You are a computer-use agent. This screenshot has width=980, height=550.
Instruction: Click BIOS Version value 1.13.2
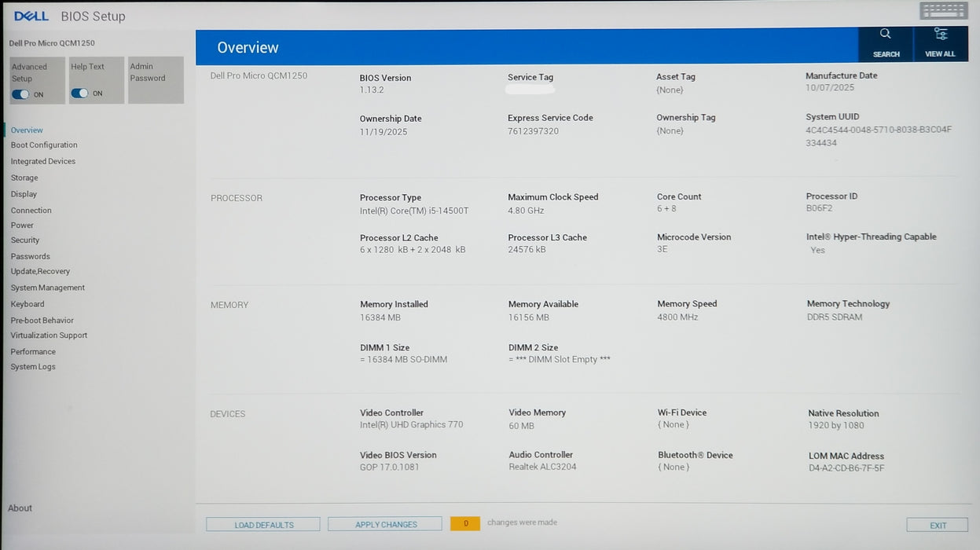372,90
